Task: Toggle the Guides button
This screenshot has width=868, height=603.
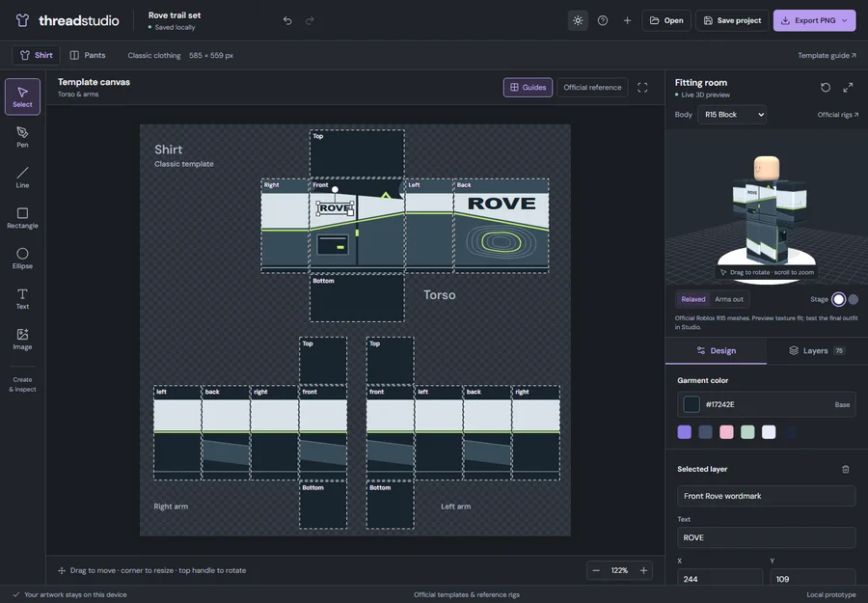Action: pos(528,88)
